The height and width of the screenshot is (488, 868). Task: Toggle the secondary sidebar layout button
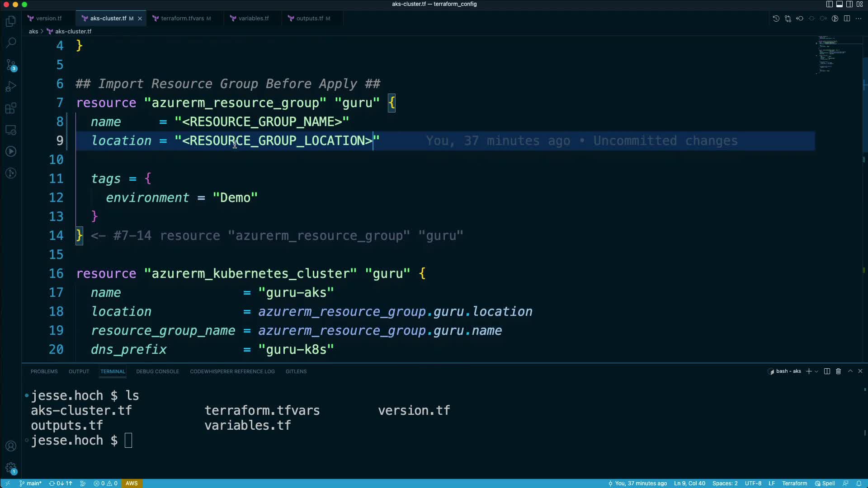pyautogui.click(x=849, y=4)
